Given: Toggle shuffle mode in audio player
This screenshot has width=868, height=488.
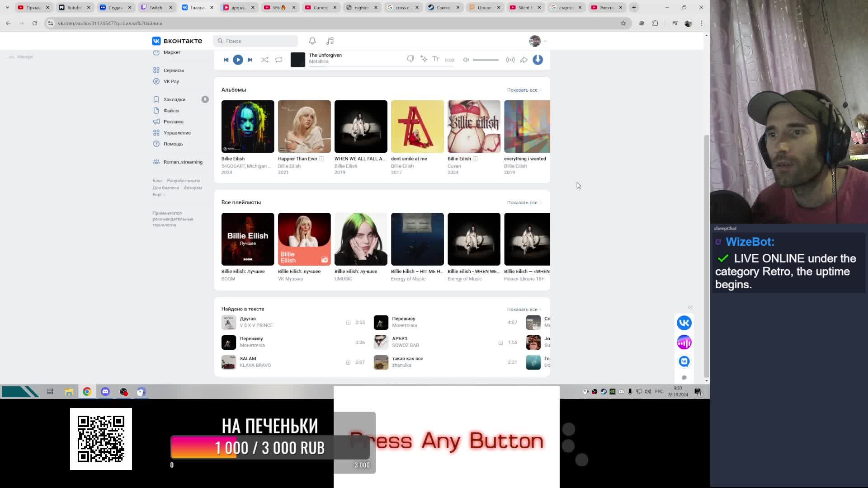Looking at the screenshot, I should [x=264, y=60].
